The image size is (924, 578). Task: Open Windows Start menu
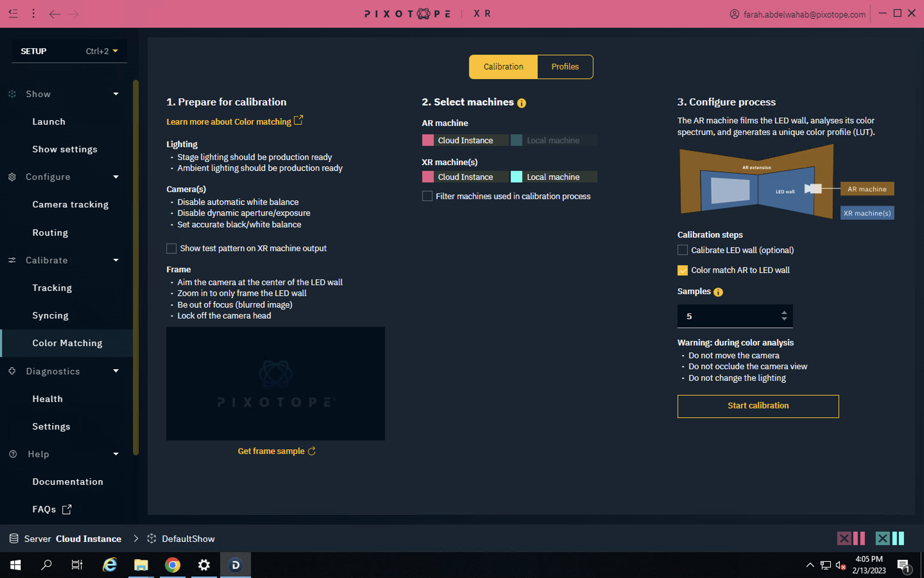click(x=15, y=565)
